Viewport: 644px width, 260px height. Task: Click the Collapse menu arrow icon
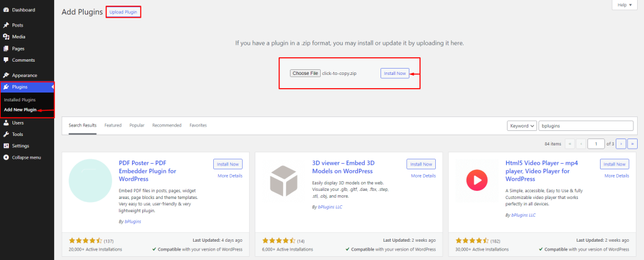pos(6,157)
